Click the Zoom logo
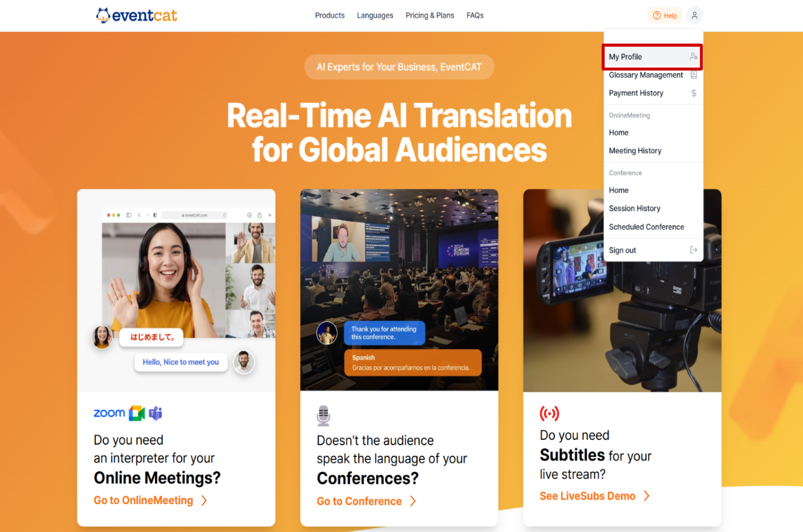 [109, 413]
